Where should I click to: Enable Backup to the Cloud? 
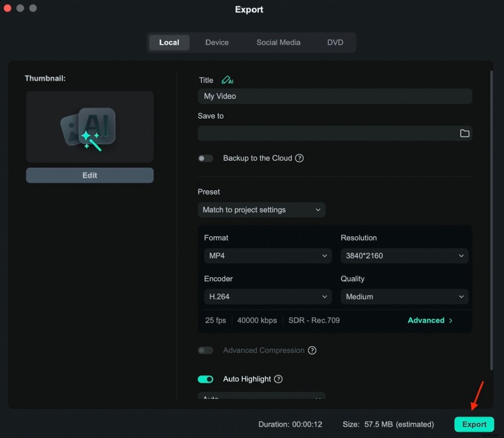[x=205, y=158]
